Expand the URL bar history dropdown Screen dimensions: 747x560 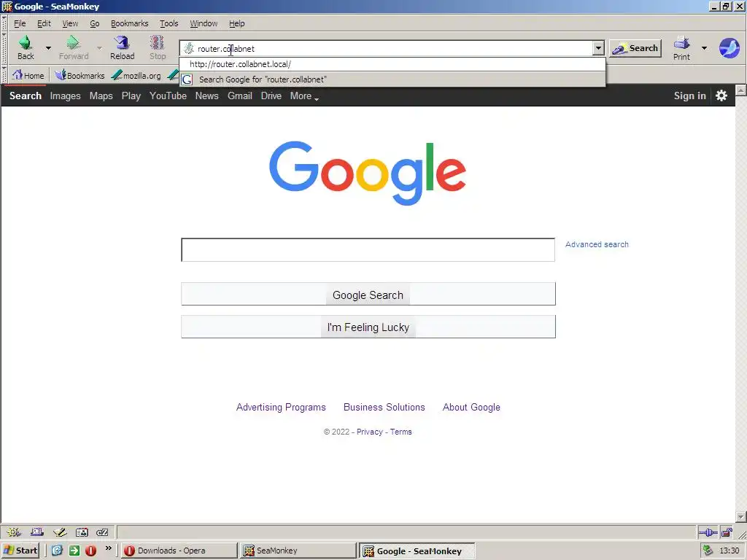(x=598, y=48)
